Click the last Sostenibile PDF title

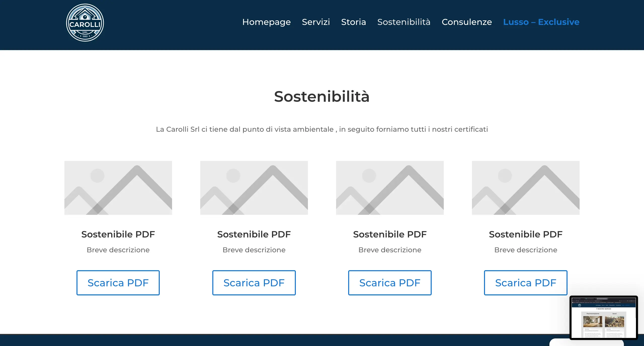pos(526,234)
